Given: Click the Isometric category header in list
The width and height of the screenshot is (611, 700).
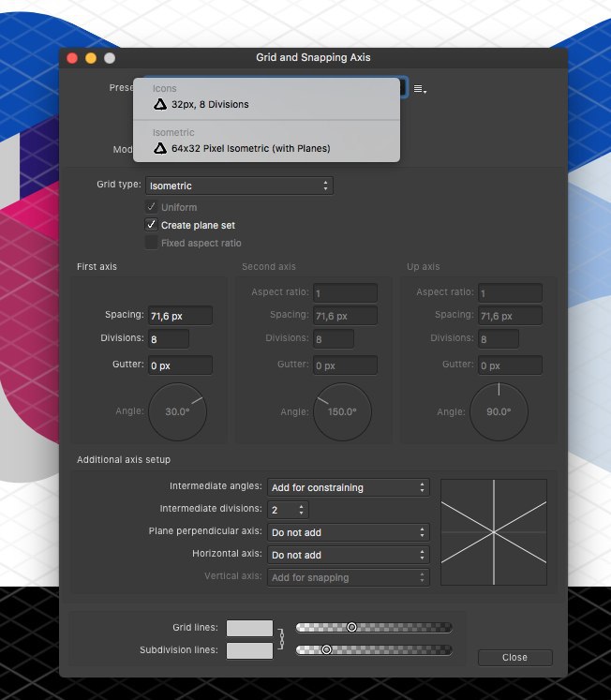Looking at the screenshot, I should 173,132.
